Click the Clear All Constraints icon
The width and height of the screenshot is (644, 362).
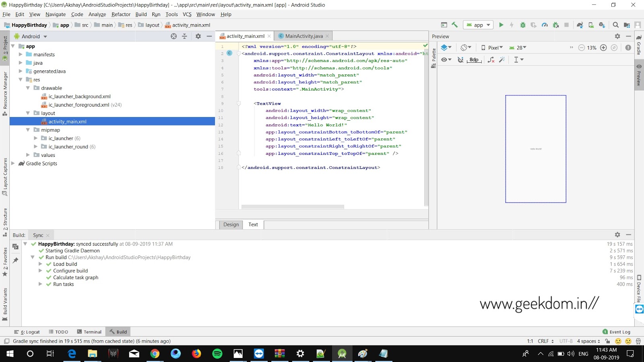pos(491,60)
